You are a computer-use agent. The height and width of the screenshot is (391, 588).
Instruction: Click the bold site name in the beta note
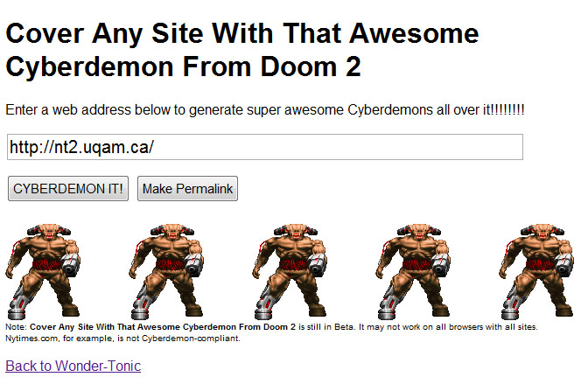(163, 327)
